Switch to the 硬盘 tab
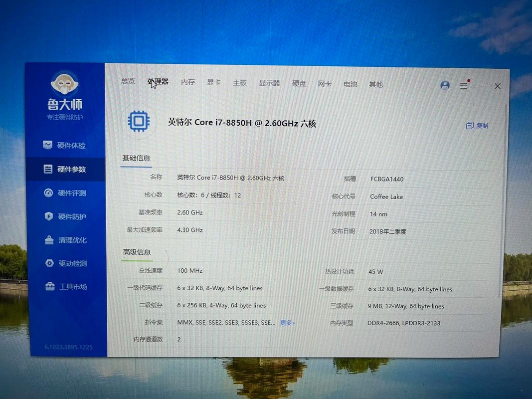Viewport: 532px width, 399px height. point(299,83)
